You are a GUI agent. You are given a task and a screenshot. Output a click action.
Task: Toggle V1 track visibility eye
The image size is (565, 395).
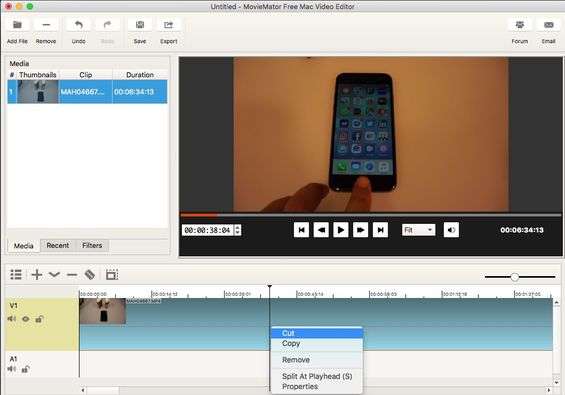click(x=26, y=319)
